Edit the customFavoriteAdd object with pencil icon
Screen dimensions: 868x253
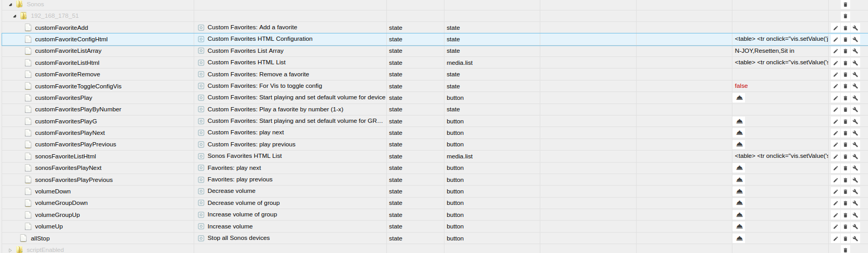[836, 28]
